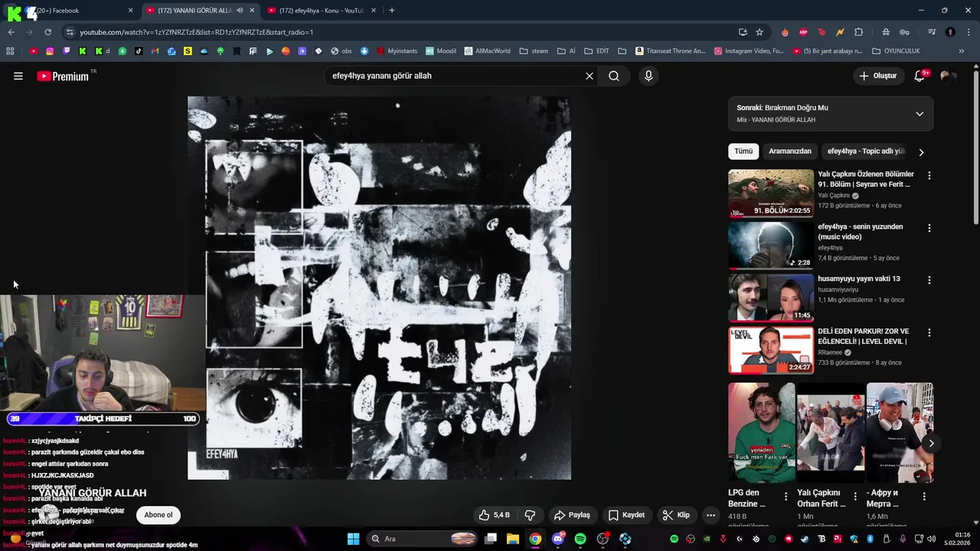Open options for Афру и Мерта short

[x=924, y=497]
